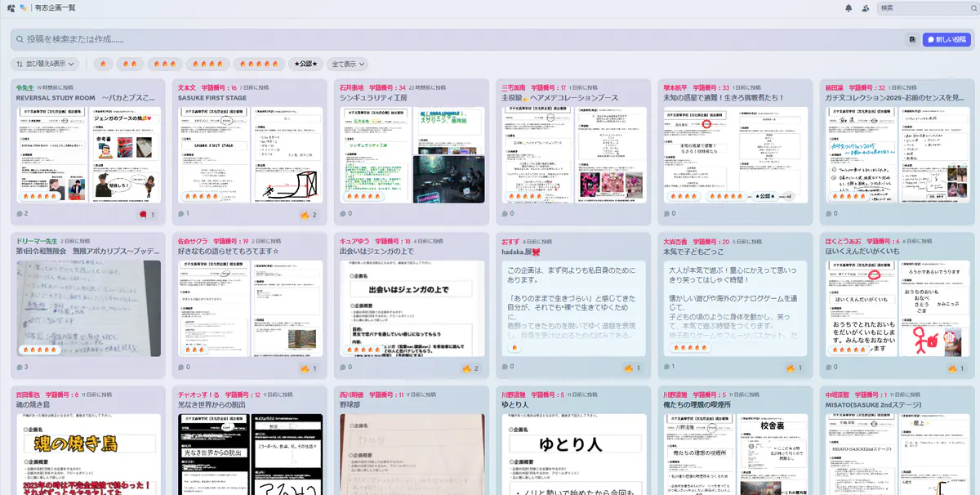Open author 佐合サクラ profile link
Screen dimensions: 980x495
(x=193, y=242)
